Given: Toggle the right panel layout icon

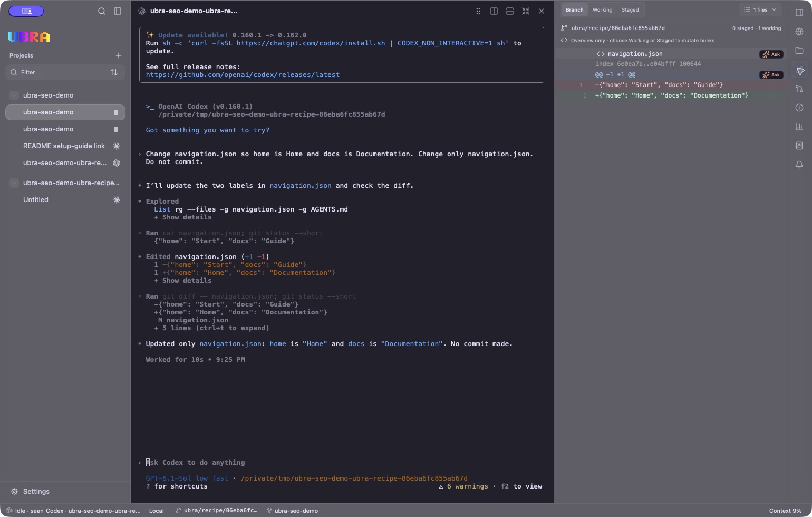Looking at the screenshot, I should tap(799, 13).
